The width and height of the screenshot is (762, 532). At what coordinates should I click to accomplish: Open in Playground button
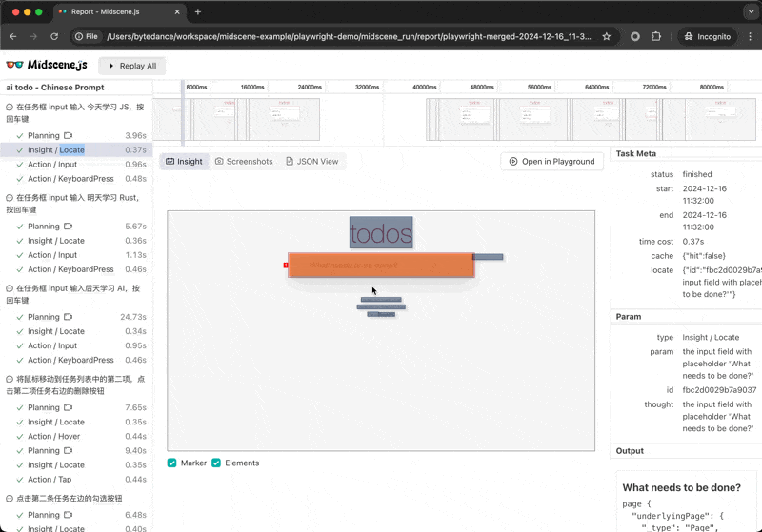pos(551,161)
